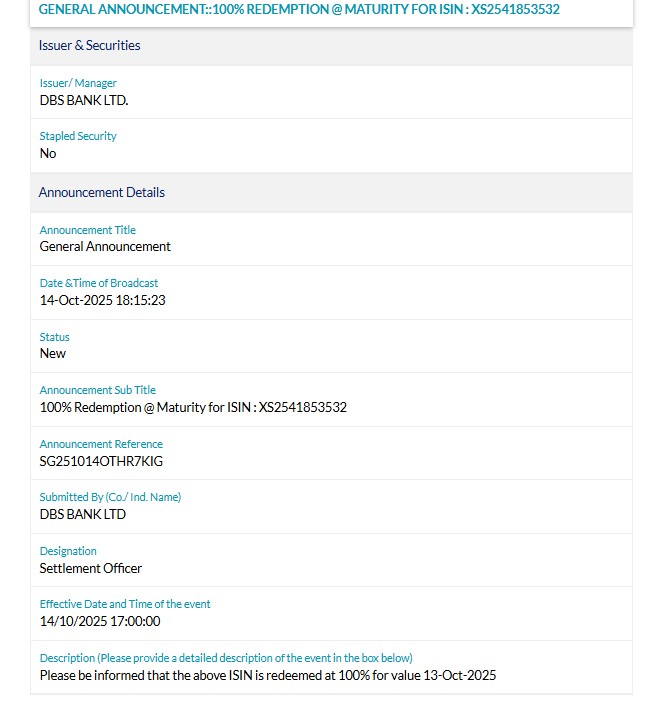Screen dimensions: 663x703
Task: Select the Stapled Security value No
Action: click(48, 154)
